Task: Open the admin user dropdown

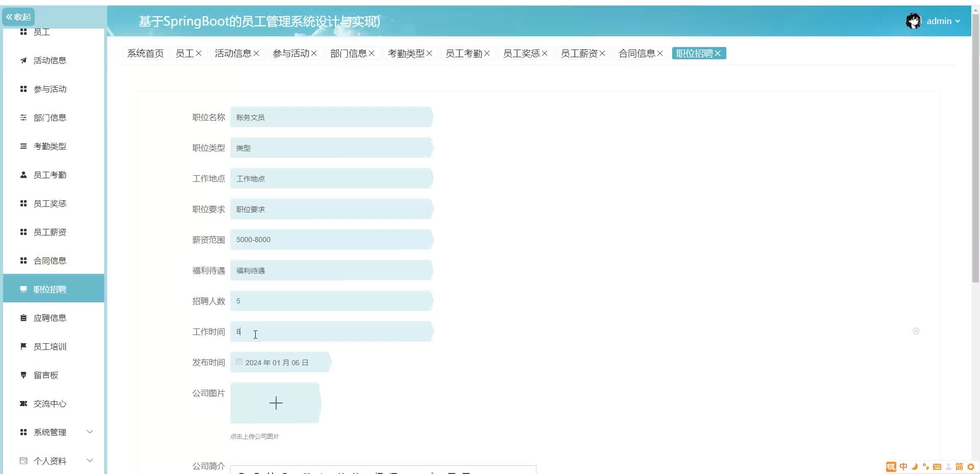Action: (x=943, y=21)
